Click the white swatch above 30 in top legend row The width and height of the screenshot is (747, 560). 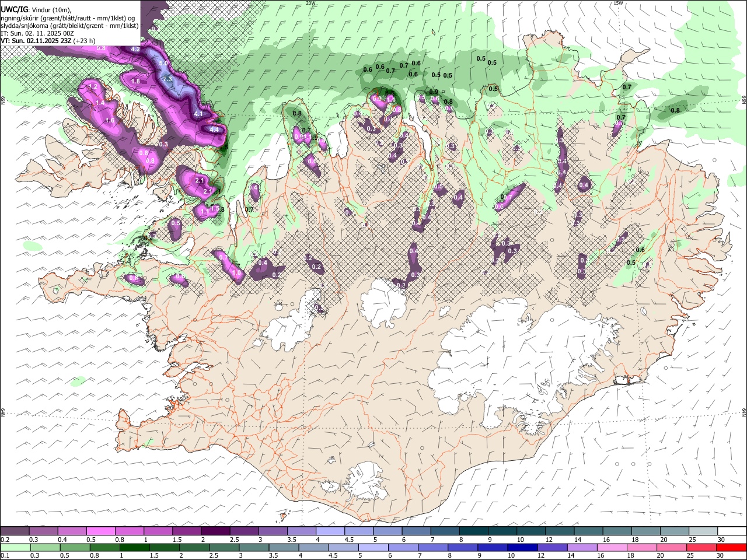(731, 531)
